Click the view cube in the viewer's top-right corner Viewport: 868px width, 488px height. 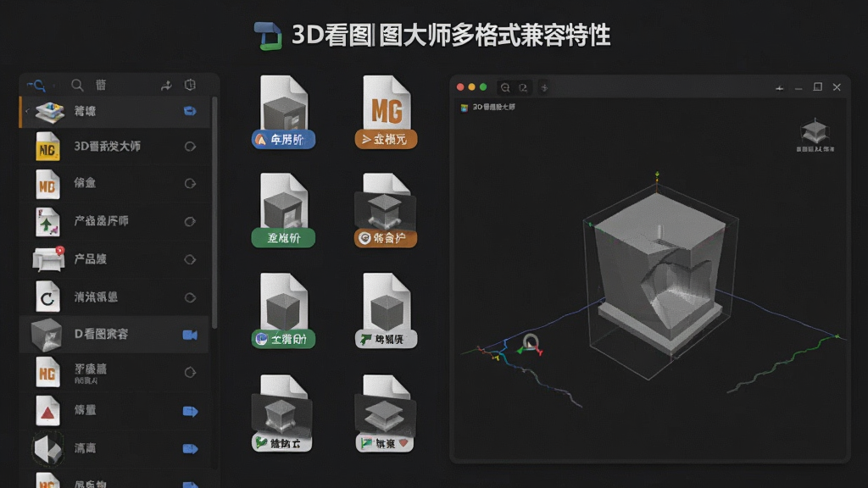(x=815, y=131)
